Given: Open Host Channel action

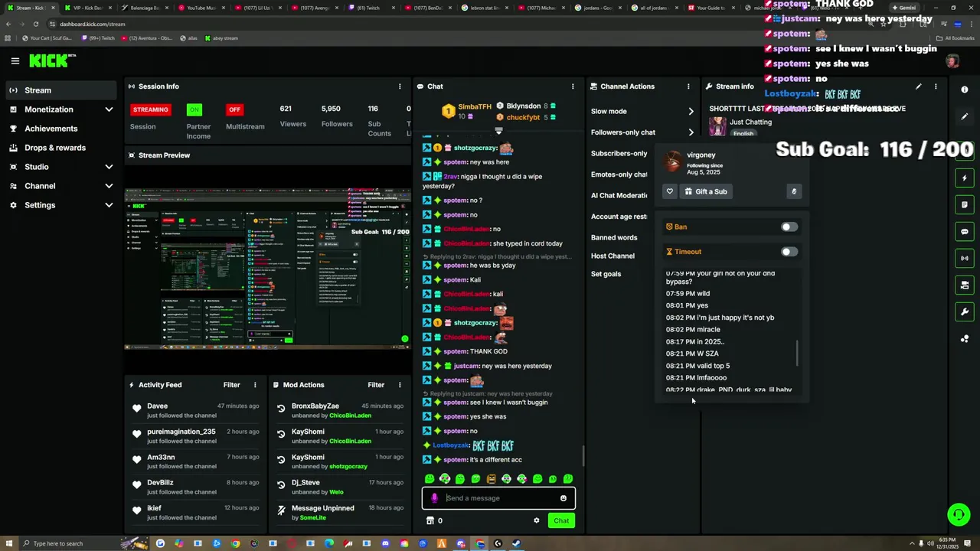Looking at the screenshot, I should coord(612,256).
